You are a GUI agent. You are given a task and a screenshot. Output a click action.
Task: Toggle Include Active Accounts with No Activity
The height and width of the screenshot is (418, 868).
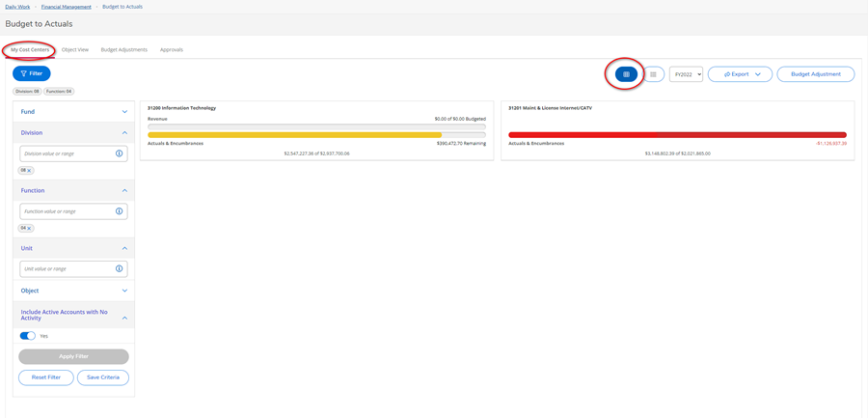click(28, 336)
